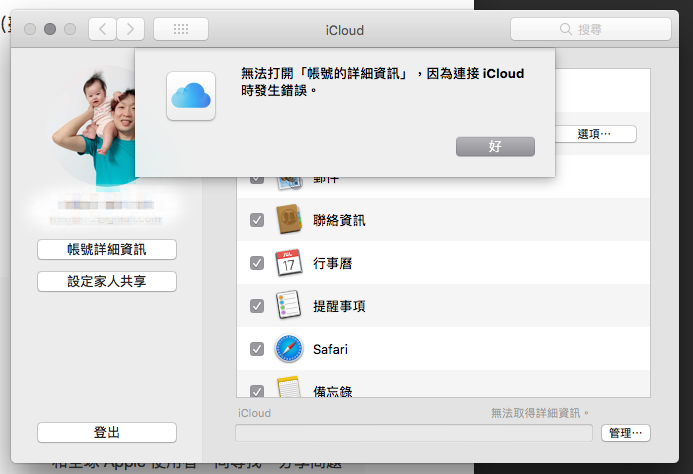693x474 pixels.
Task: Open the 管理… storage manage button
Action: pyautogui.click(x=626, y=433)
